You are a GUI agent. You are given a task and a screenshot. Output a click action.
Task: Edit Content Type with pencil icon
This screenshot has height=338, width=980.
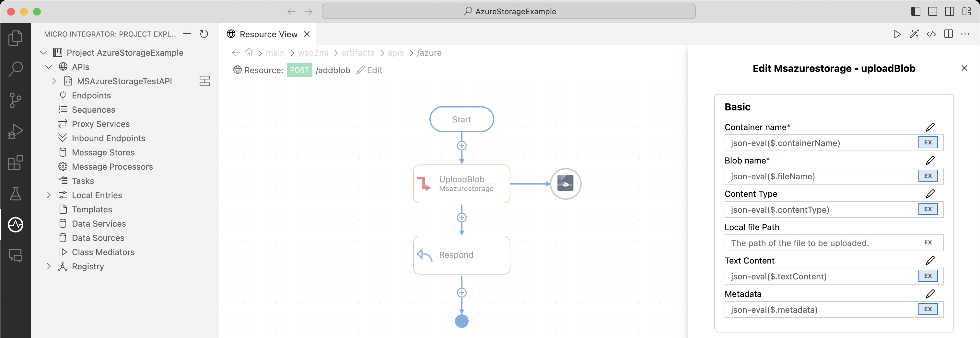point(930,194)
